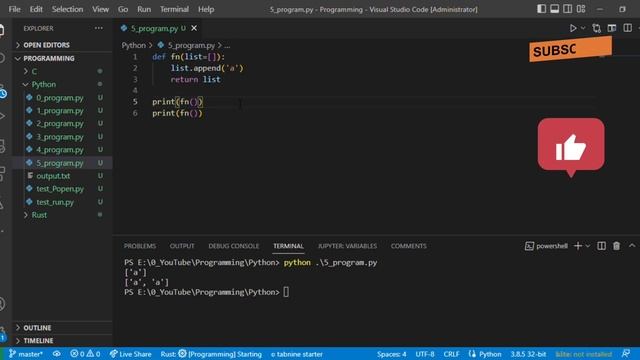Screen dimensions: 640x360
Task: Click the Rust Programming Starting status
Action: [211, 354]
